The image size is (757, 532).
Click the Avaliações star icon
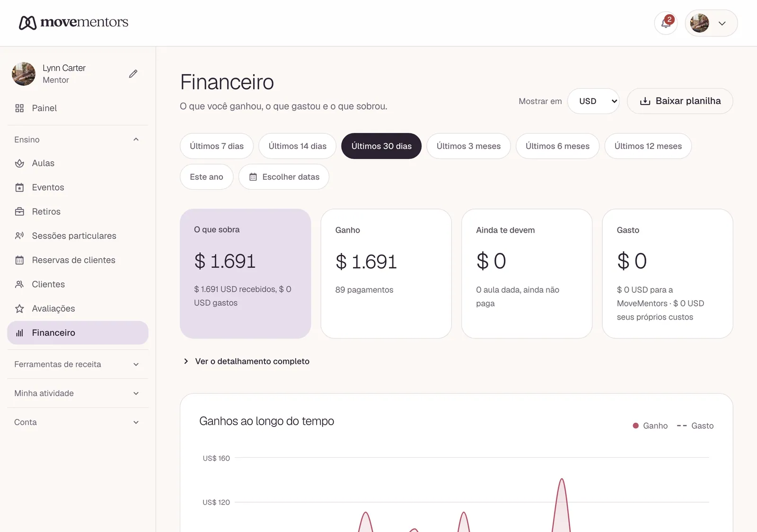[x=19, y=308]
